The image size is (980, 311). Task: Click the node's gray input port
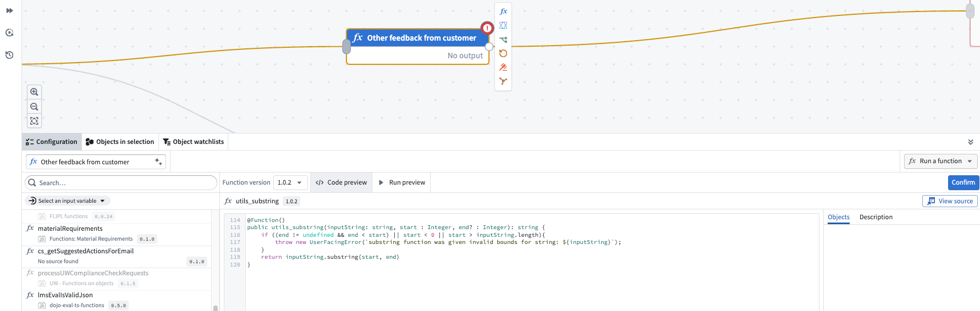(346, 47)
